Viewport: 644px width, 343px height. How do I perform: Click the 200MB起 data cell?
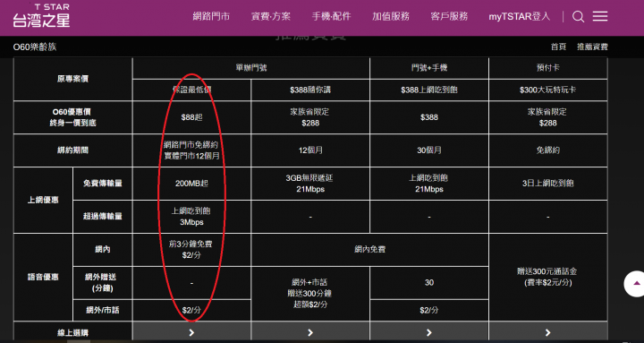(x=191, y=184)
